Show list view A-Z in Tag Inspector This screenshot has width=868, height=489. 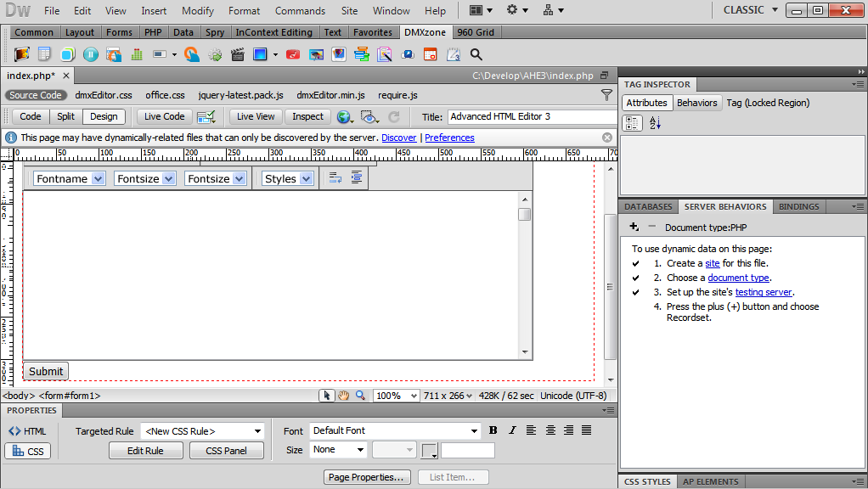pos(655,123)
